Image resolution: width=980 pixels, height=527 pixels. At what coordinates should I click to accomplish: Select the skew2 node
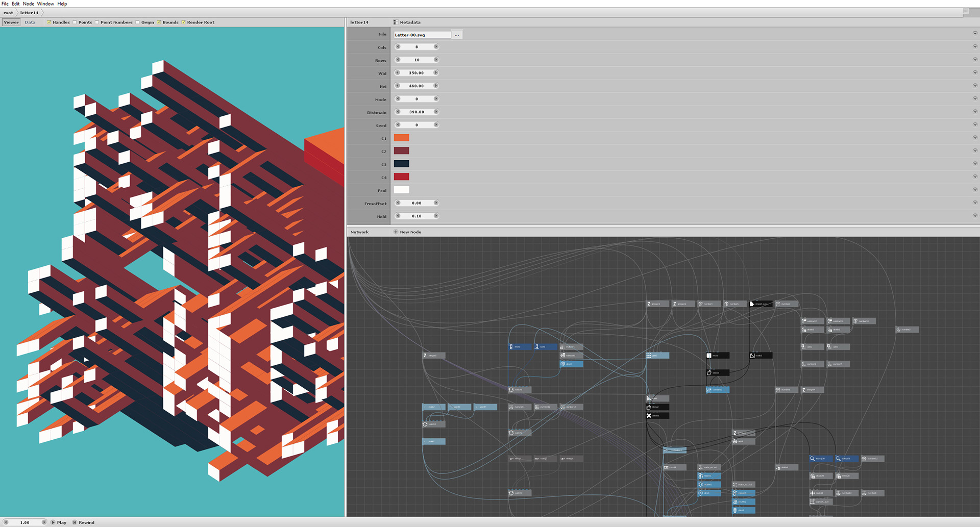pos(657,407)
